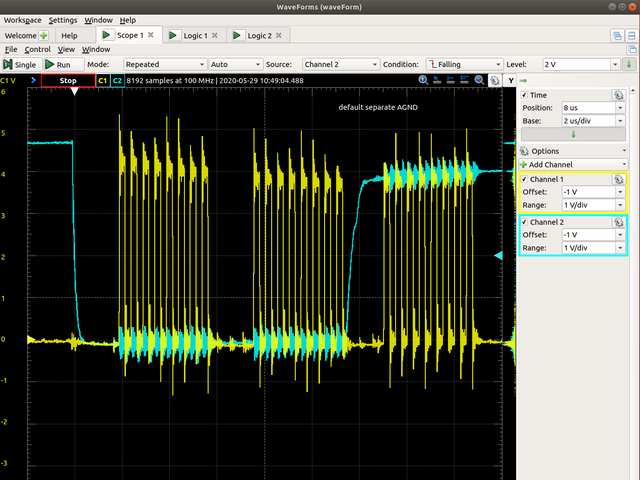
Task: Open the scope Window submenu
Action: 96,49
